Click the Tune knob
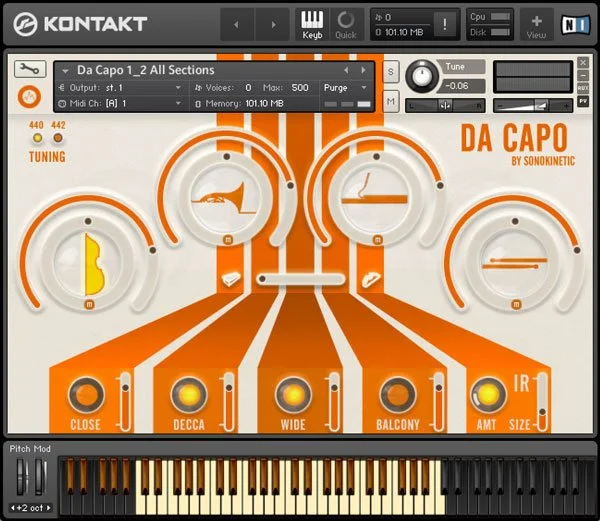The image size is (600, 521). [422, 76]
